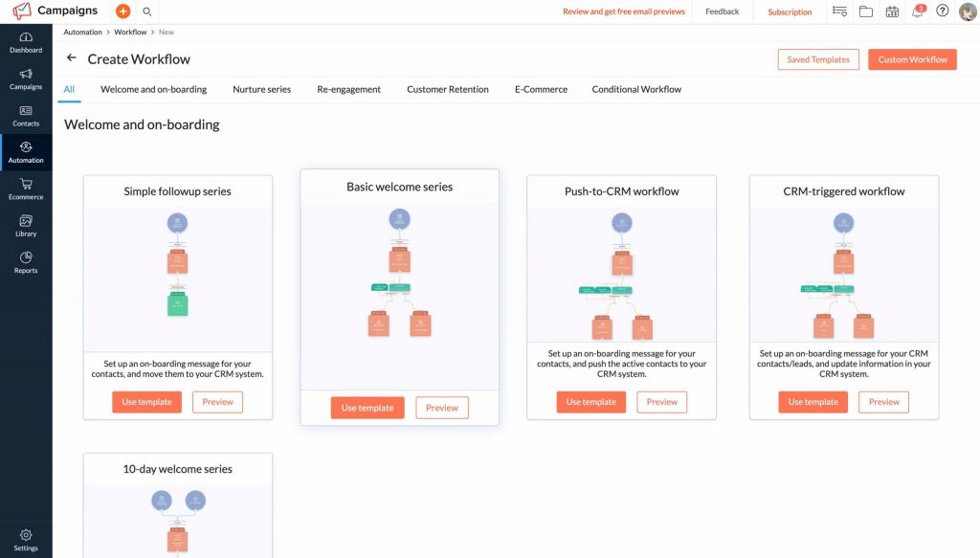Switch to the Nurture series tab
980x558 pixels.
tap(262, 89)
